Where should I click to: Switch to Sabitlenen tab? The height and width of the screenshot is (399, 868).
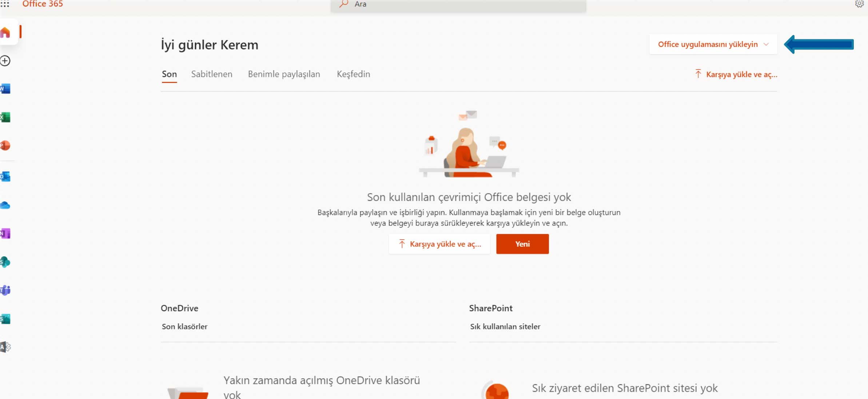coord(212,74)
